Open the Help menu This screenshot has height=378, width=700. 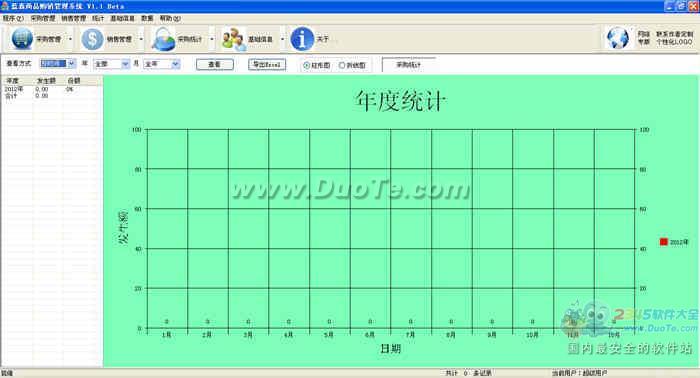(x=170, y=18)
